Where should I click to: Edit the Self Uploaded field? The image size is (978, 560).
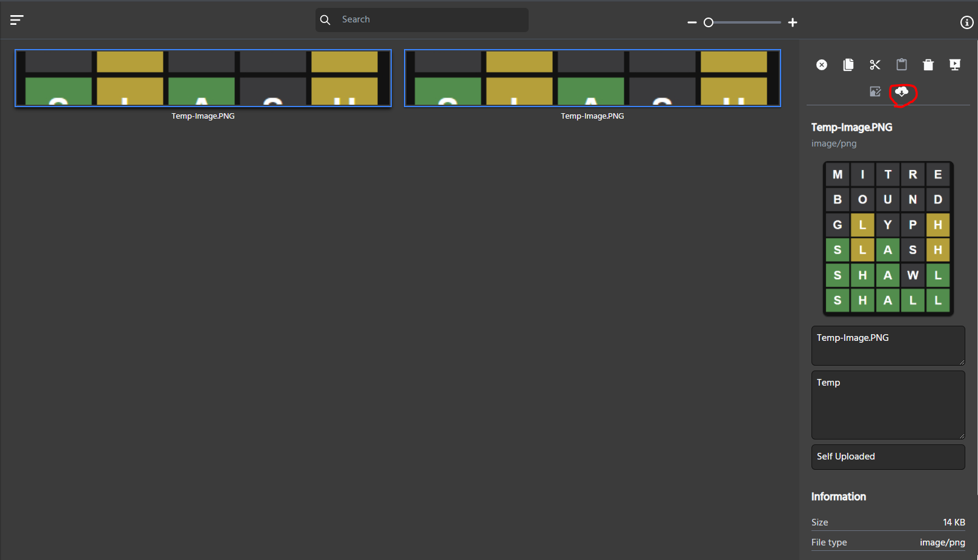click(888, 457)
